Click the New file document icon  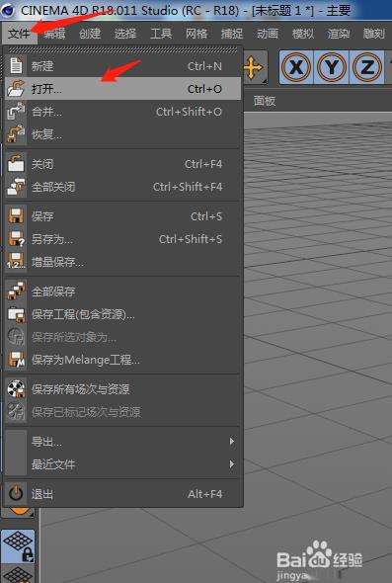point(16,66)
